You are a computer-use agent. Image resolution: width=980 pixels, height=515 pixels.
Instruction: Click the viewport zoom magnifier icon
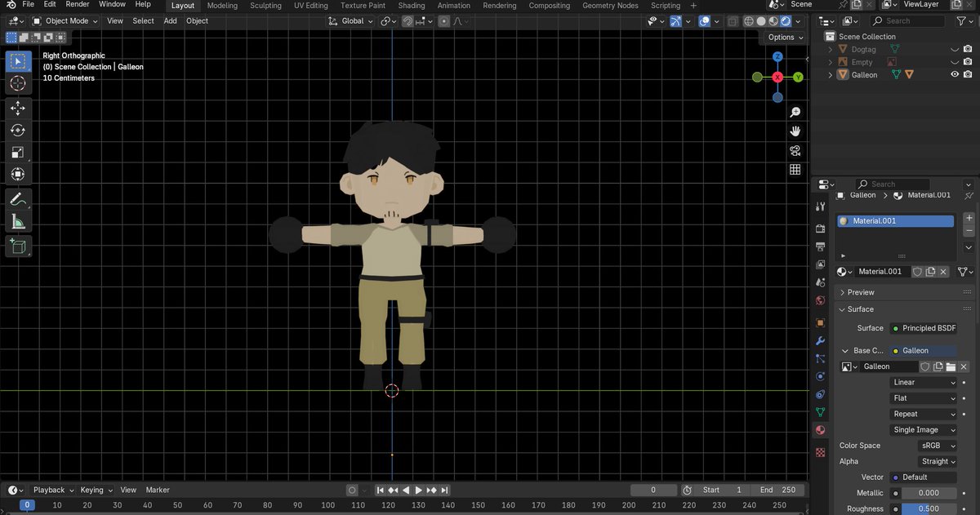[795, 112]
